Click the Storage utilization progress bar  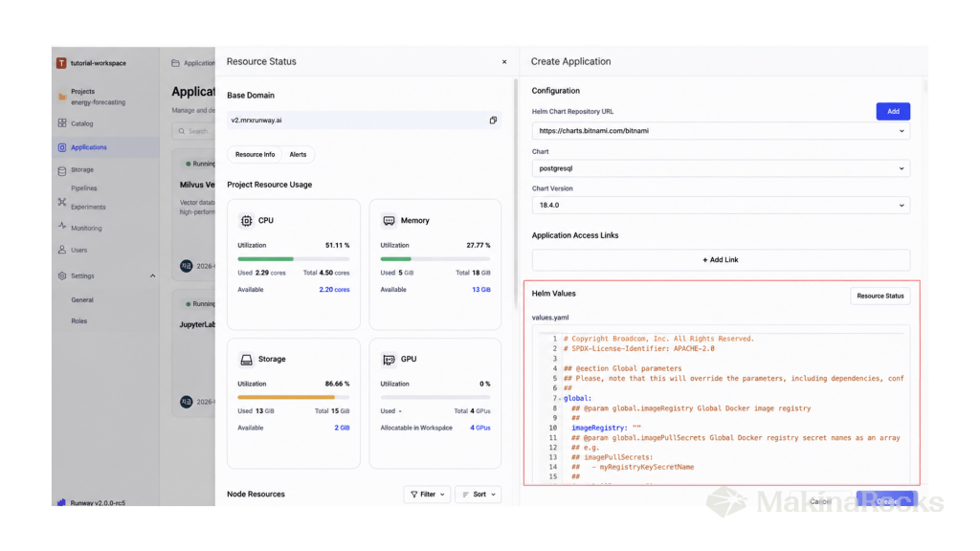click(x=293, y=397)
